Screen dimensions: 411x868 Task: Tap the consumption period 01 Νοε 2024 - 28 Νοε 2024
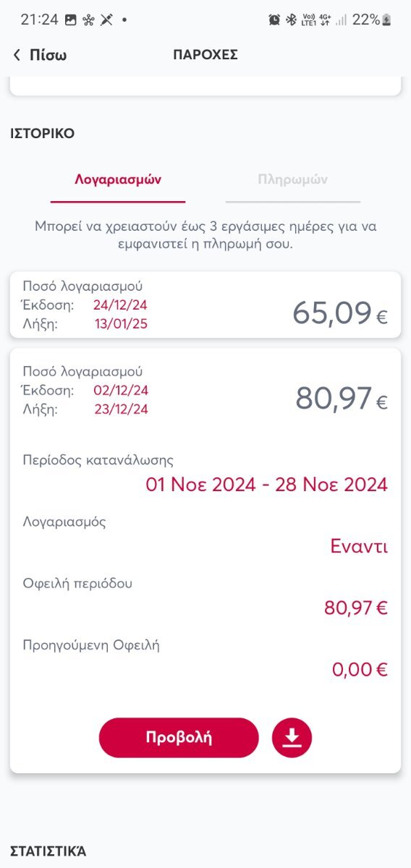coord(267,485)
